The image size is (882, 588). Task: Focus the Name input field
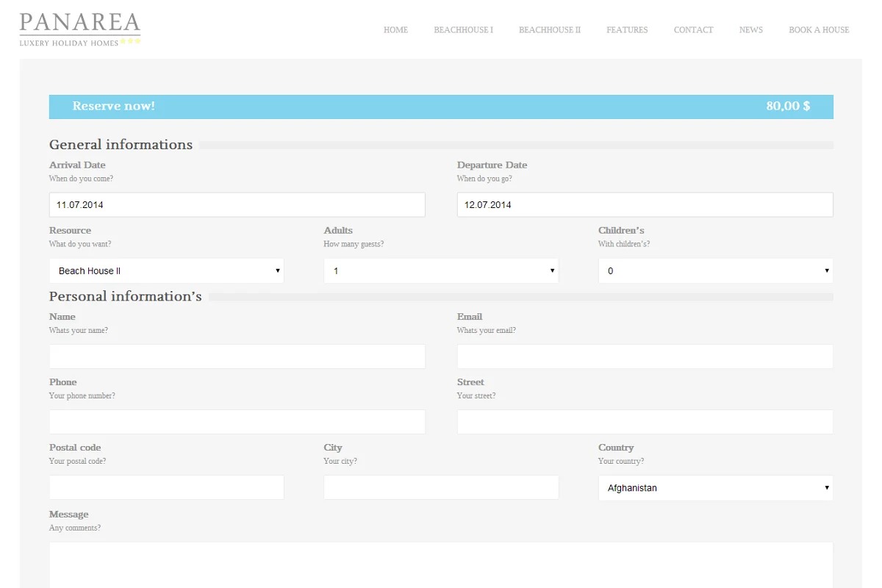(237, 356)
